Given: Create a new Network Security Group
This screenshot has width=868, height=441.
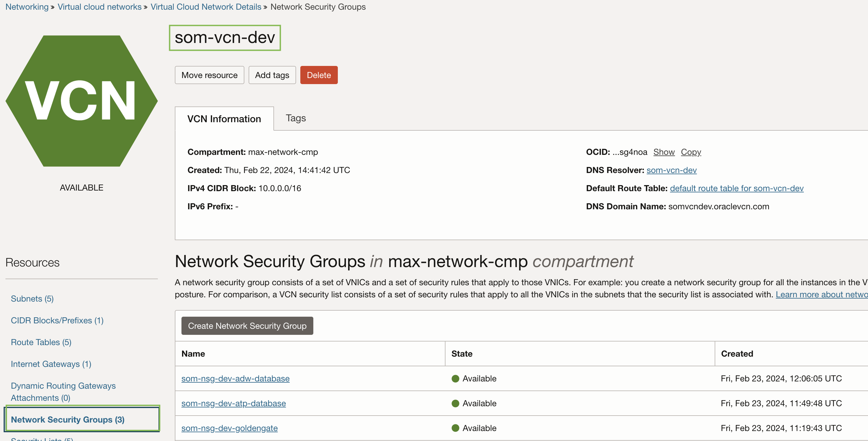Looking at the screenshot, I should (x=247, y=326).
